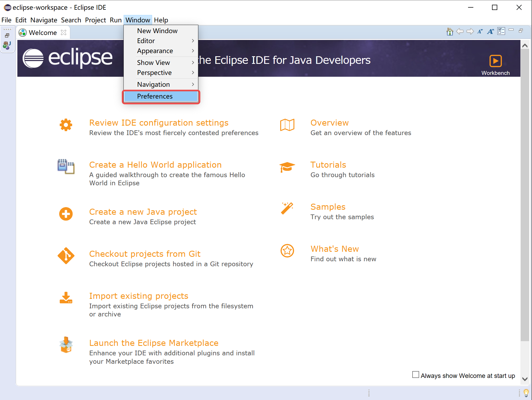Image resolution: width=532 pixels, height=400 pixels.
Task: Navigate forward with right arrow icon
Action: [x=470, y=32]
